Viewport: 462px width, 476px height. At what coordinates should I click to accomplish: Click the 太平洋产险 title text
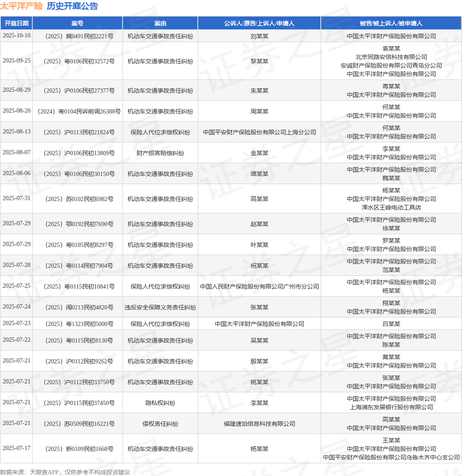click(x=21, y=6)
